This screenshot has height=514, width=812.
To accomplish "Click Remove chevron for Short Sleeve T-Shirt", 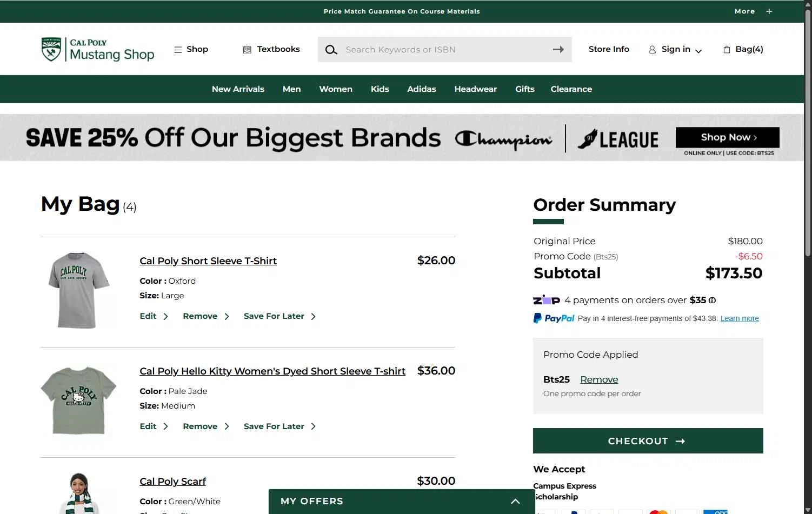I will [x=227, y=316].
